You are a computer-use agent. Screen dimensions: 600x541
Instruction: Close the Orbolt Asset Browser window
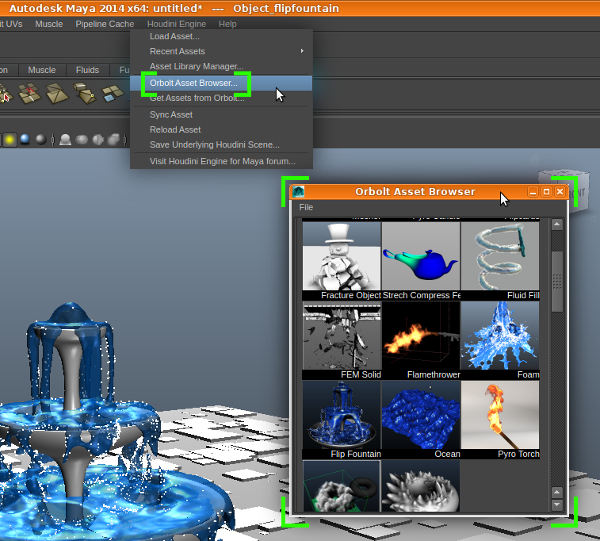point(560,192)
